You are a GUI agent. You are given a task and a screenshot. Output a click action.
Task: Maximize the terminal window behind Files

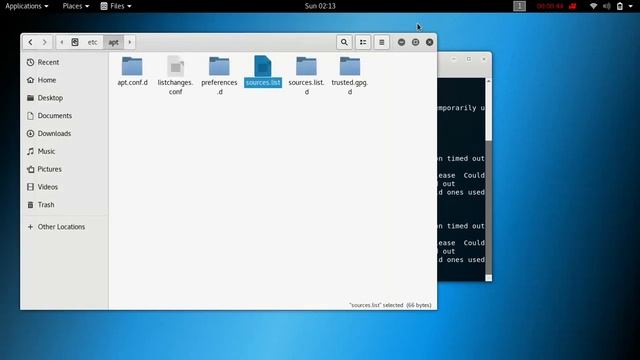point(469,59)
